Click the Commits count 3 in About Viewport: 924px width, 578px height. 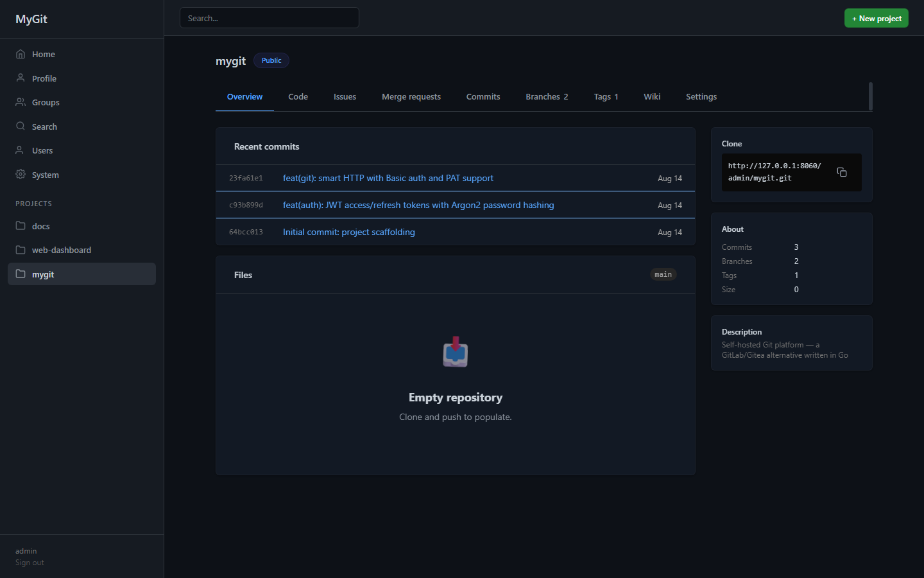point(796,247)
